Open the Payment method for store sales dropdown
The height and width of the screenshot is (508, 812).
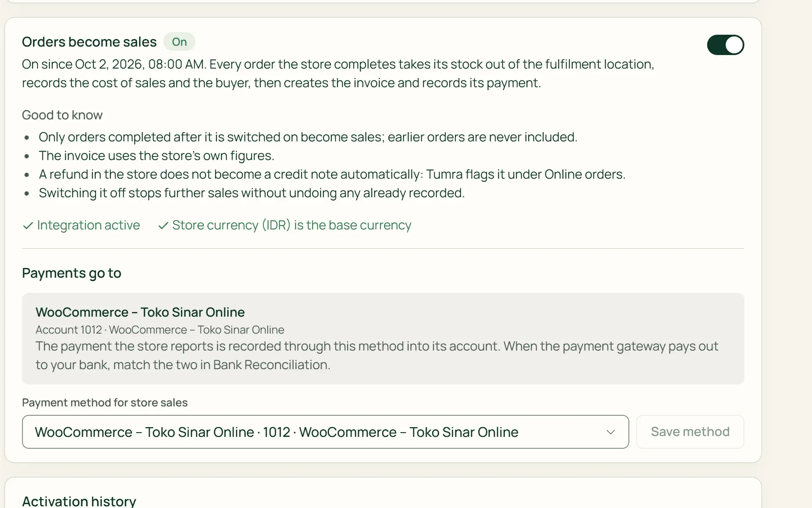[325, 432]
